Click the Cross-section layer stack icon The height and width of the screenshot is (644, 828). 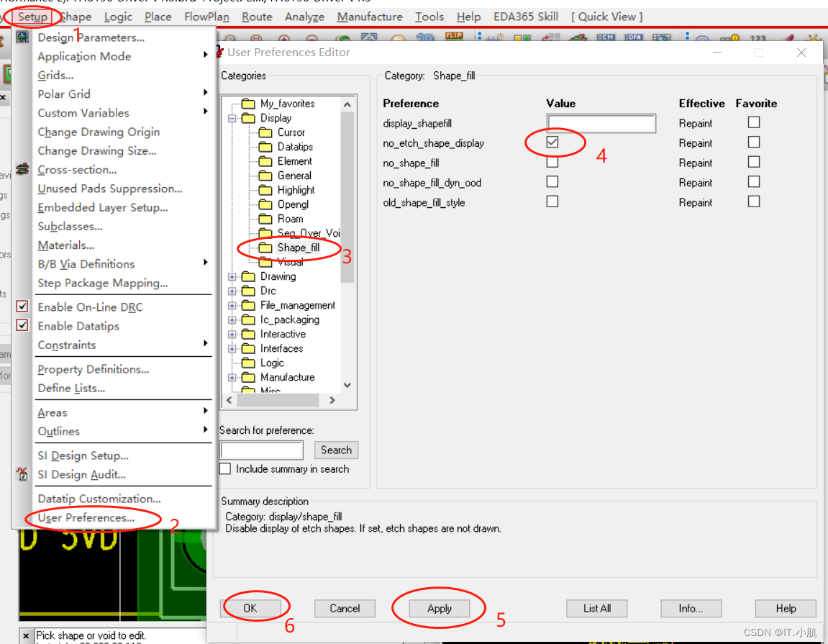click(23, 170)
